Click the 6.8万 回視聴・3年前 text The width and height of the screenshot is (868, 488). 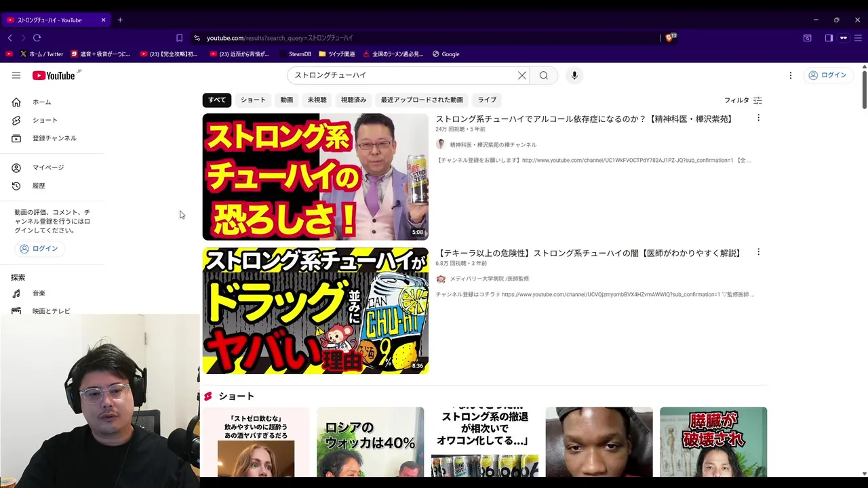[x=461, y=263]
